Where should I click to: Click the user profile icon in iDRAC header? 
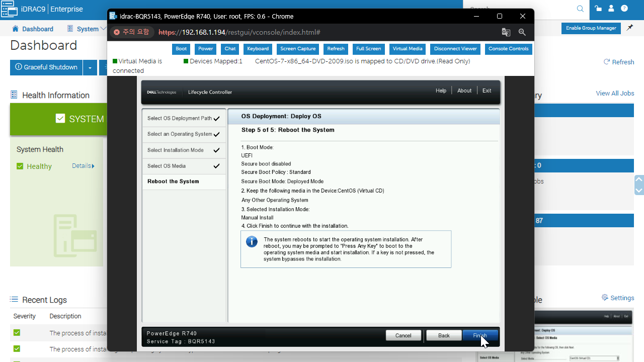pyautogui.click(x=611, y=9)
